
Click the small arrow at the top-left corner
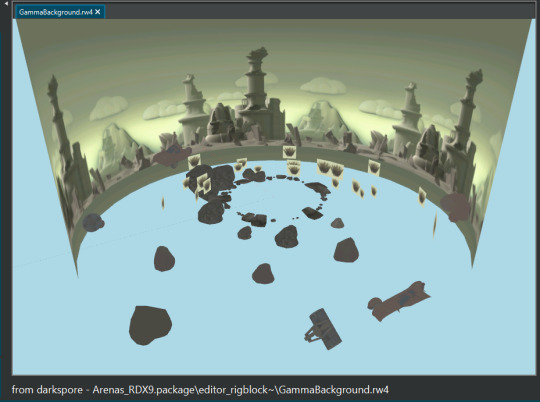click(6, 3)
